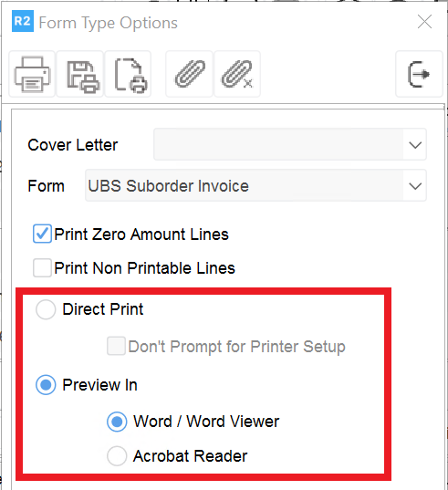The image size is (448, 490).
Task: Open the Cover Letter dropdown arrow
Action: [415, 145]
